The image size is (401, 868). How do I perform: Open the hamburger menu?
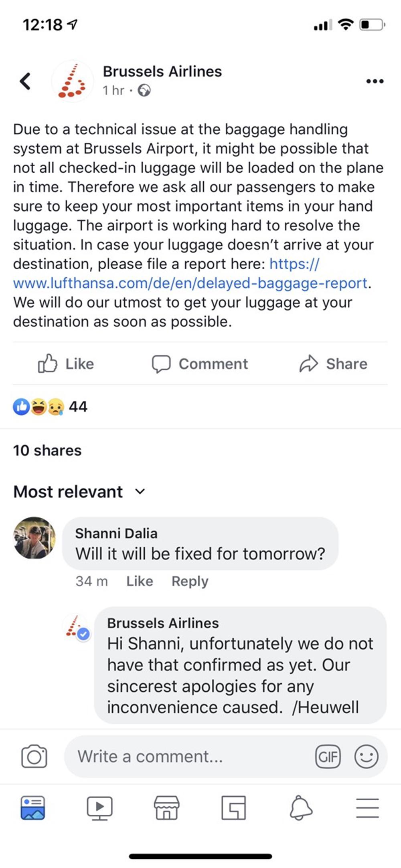[x=367, y=808]
